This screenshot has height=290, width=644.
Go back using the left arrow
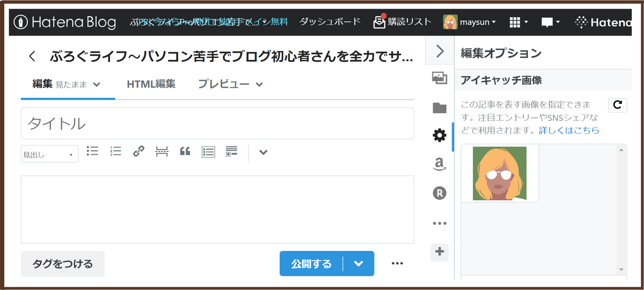tap(32, 56)
